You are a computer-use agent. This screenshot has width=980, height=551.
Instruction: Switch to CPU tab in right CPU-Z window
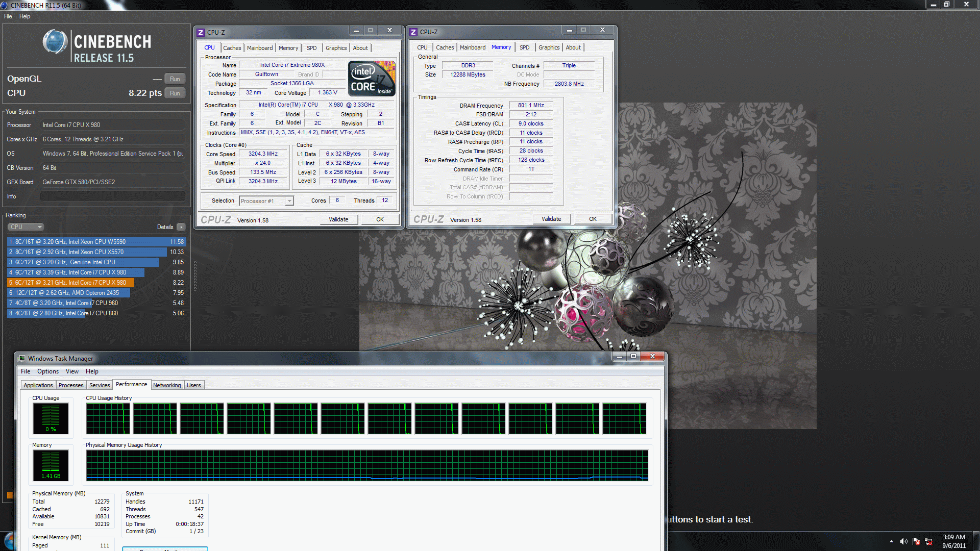422,47
